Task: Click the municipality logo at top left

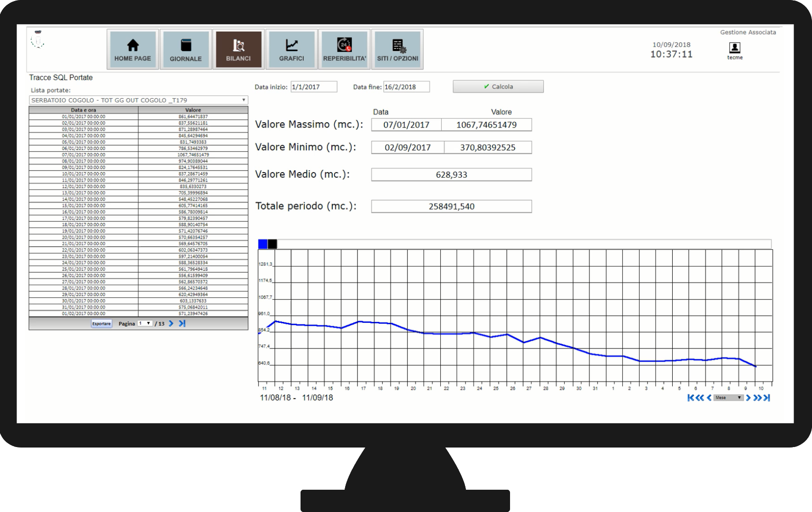Action: (38, 39)
